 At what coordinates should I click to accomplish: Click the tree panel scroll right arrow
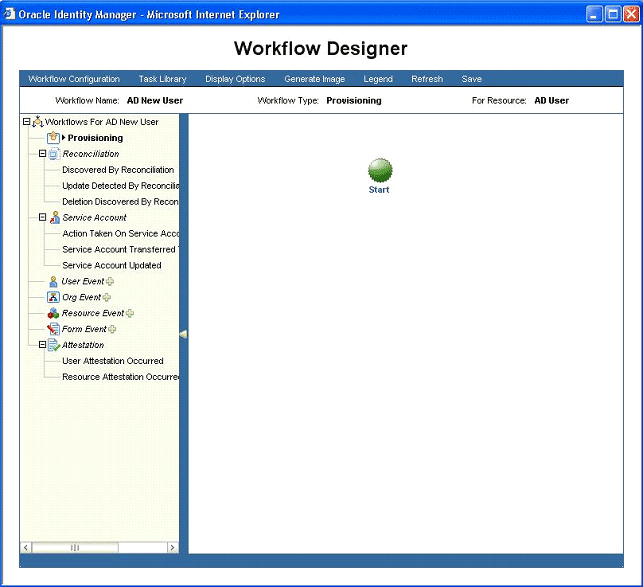[173, 548]
